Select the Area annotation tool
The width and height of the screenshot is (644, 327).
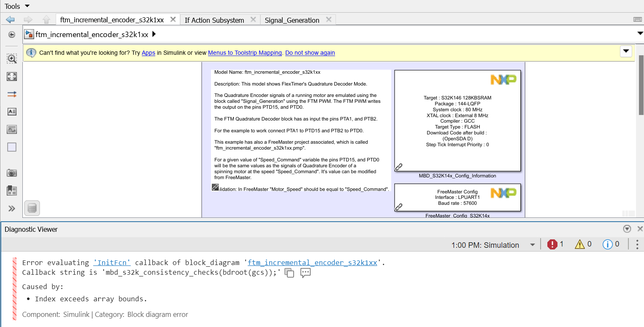pos(12,147)
